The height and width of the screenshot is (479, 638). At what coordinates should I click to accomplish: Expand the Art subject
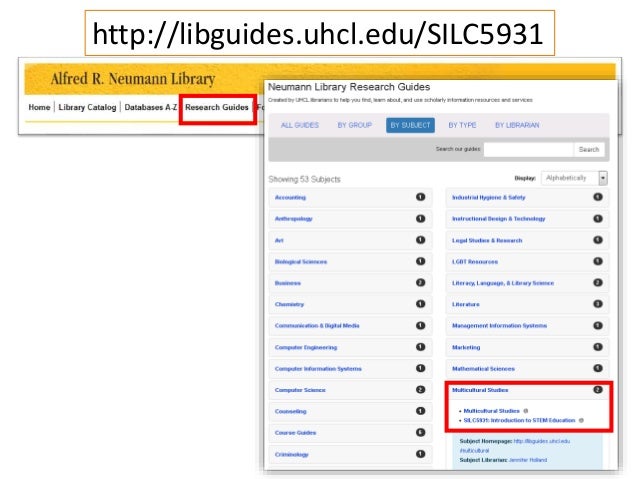350,241
